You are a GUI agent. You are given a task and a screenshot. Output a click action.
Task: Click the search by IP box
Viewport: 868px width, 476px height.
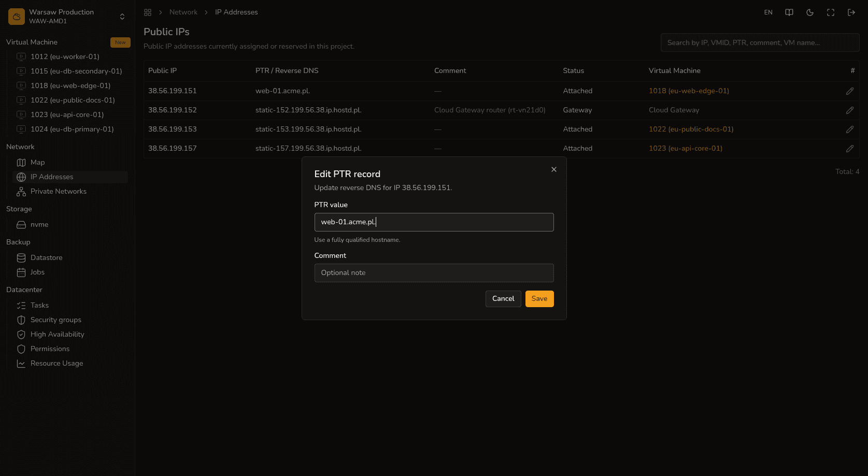click(x=760, y=42)
